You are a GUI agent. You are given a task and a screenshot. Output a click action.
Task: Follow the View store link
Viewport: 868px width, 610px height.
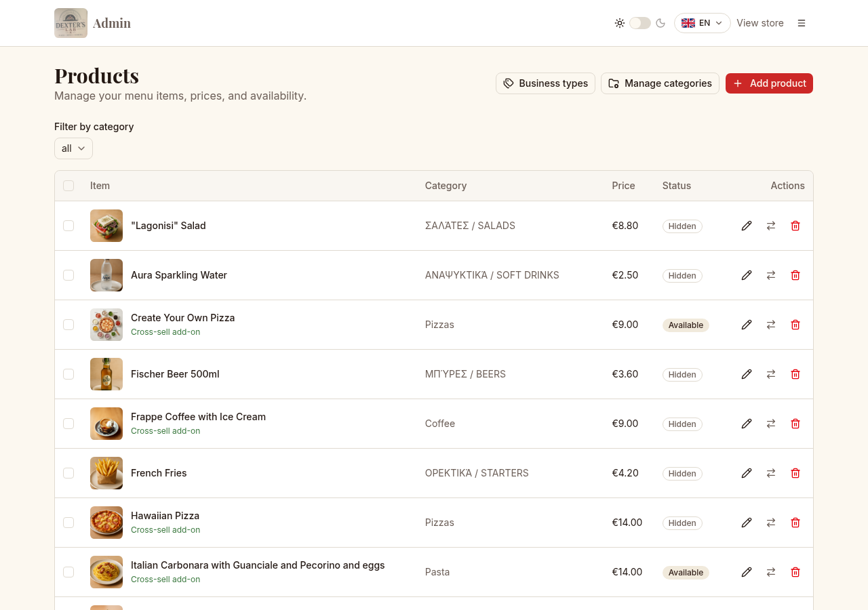click(760, 23)
